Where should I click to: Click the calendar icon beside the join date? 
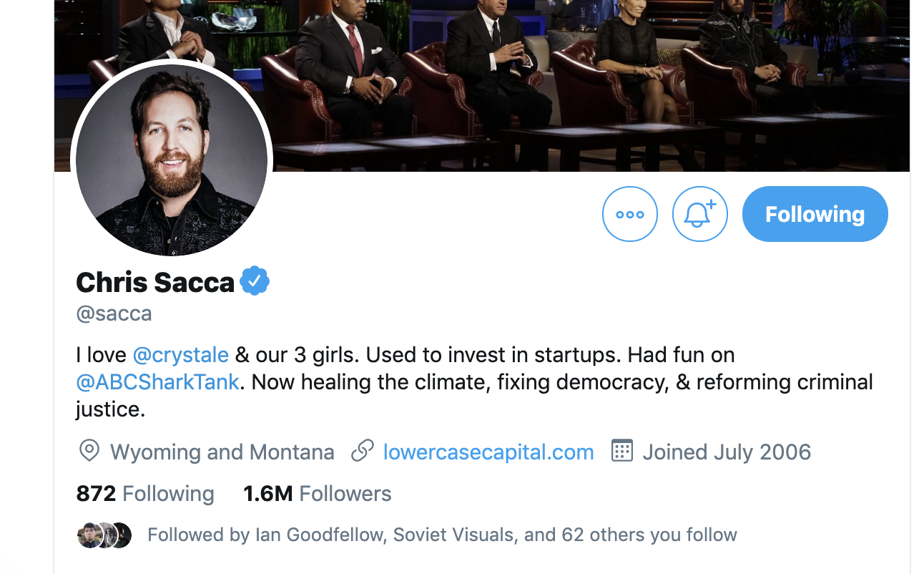click(x=622, y=452)
